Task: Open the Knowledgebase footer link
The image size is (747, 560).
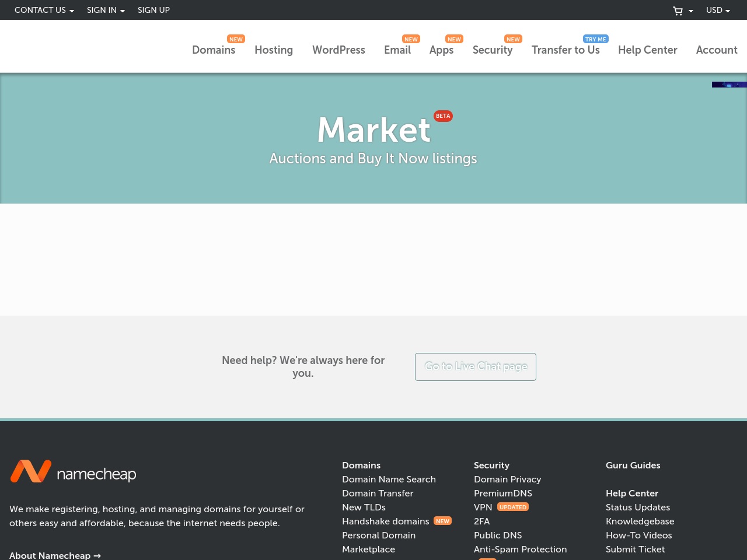Action: click(640, 521)
